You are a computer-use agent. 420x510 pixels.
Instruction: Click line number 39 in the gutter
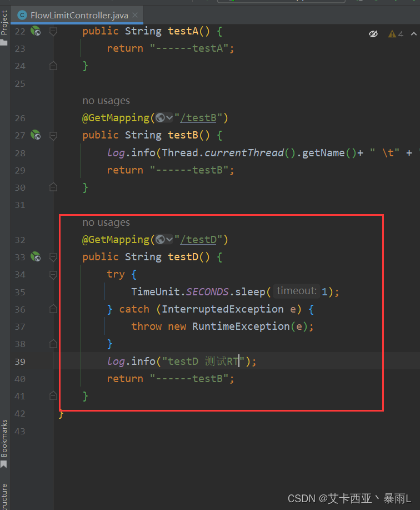coord(20,362)
